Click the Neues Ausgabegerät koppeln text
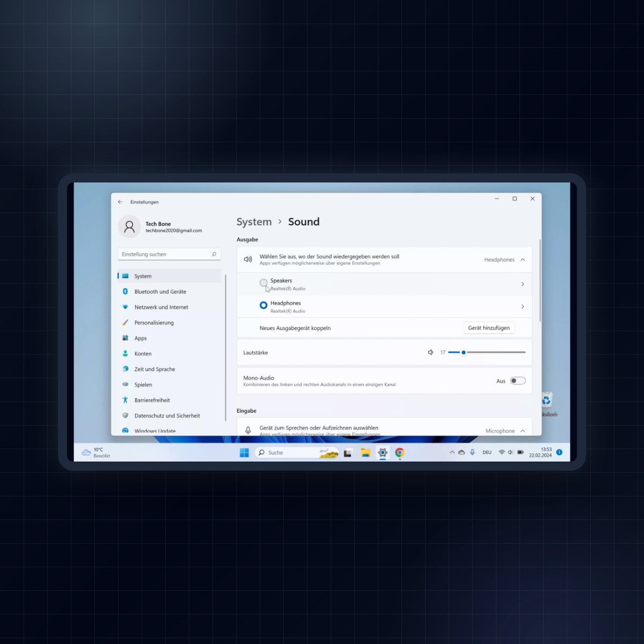This screenshot has height=644, width=644. pos(295,328)
